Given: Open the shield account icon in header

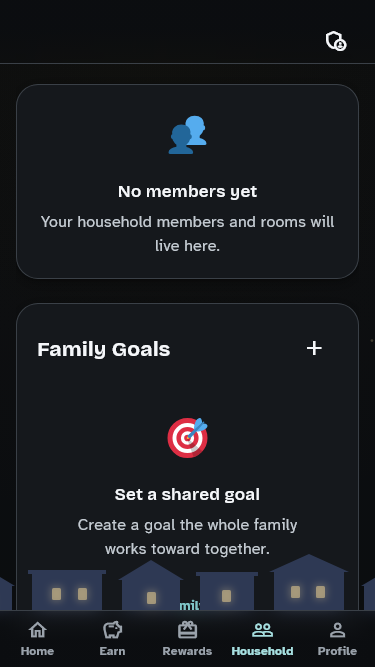Looking at the screenshot, I should pos(336,41).
